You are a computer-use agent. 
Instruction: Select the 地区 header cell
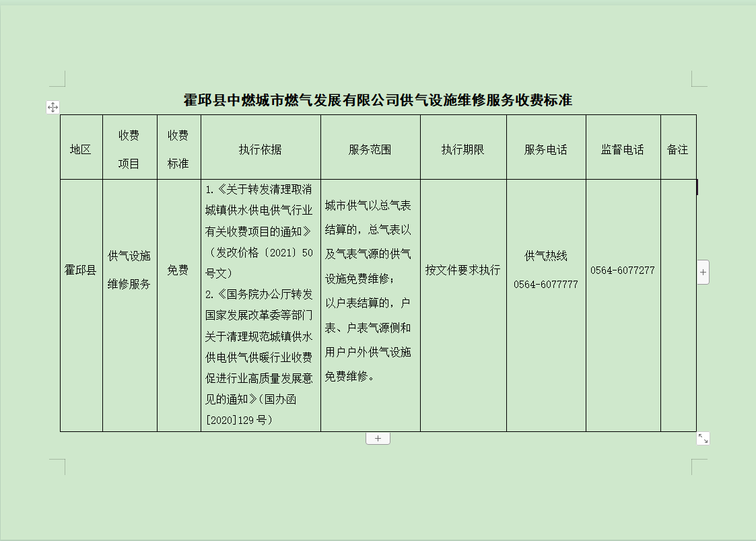(81, 149)
